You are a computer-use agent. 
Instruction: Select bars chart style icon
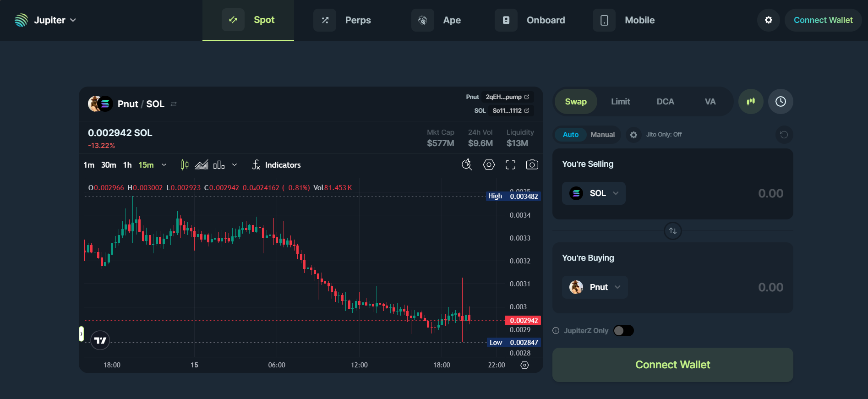click(x=219, y=164)
